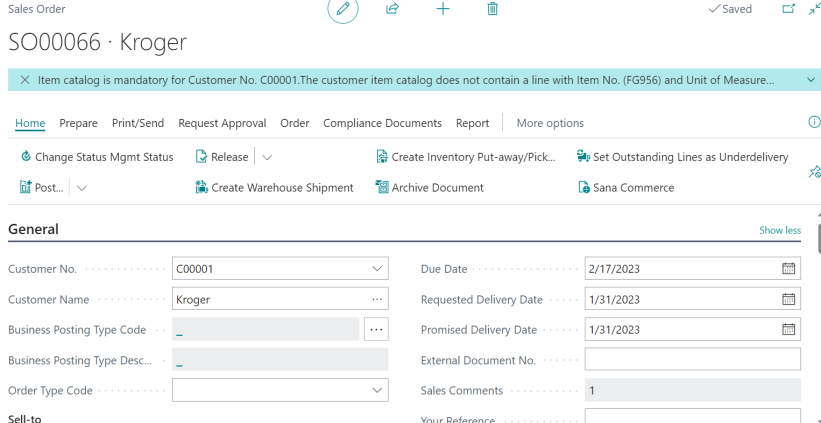This screenshot has height=423, width=821.
Task: Open the Compliance Documents menu
Action: click(382, 123)
